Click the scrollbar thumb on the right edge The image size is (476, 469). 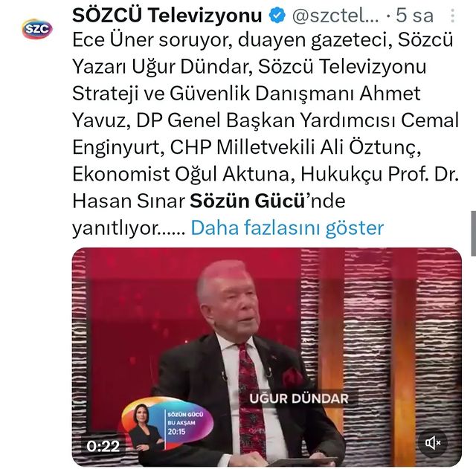click(x=473, y=233)
